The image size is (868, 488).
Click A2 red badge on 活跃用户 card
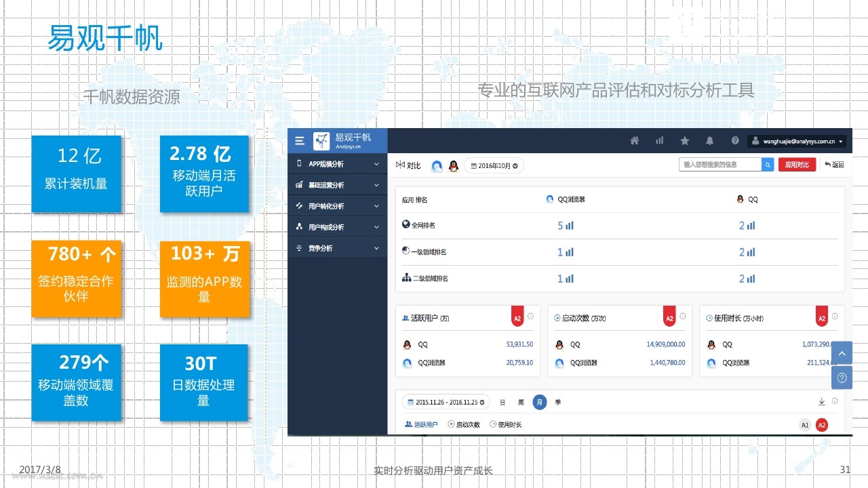tap(517, 317)
